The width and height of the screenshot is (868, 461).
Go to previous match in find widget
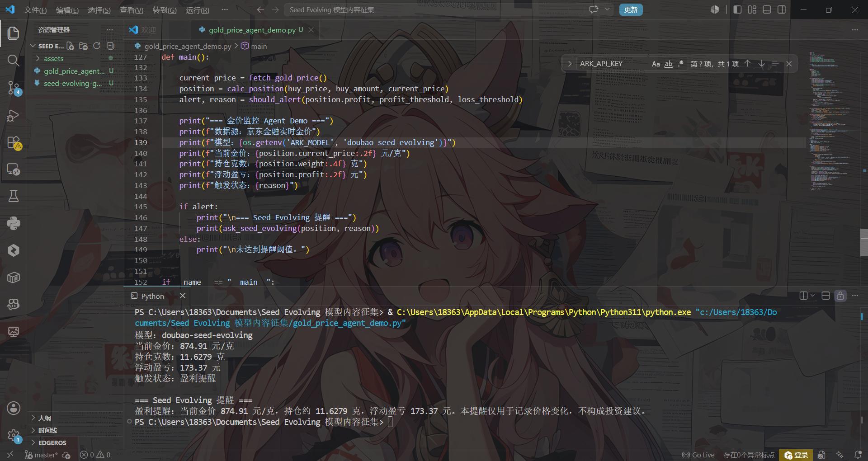[748, 64]
